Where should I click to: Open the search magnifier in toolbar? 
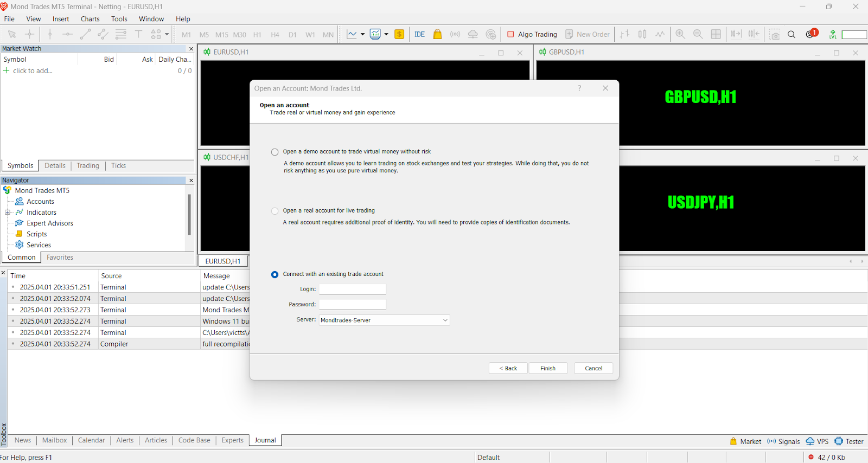792,34
